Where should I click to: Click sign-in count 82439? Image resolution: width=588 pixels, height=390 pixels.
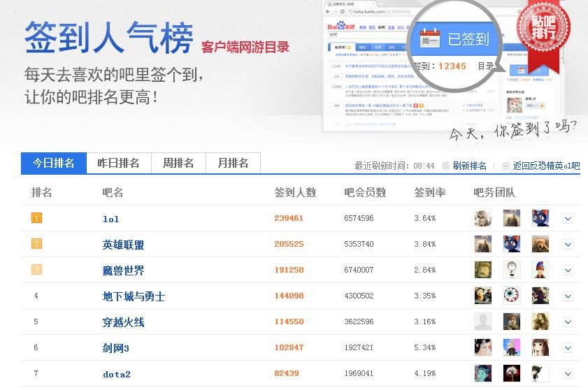pyautogui.click(x=287, y=373)
